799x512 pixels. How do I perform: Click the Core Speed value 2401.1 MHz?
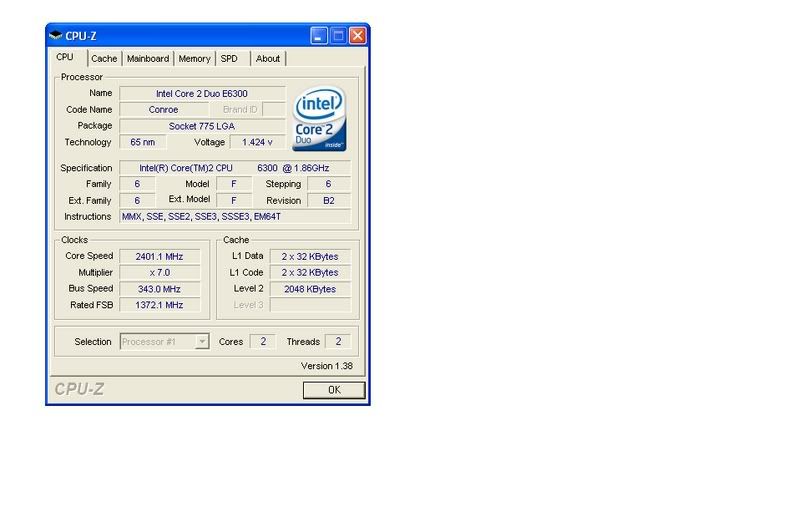point(159,256)
